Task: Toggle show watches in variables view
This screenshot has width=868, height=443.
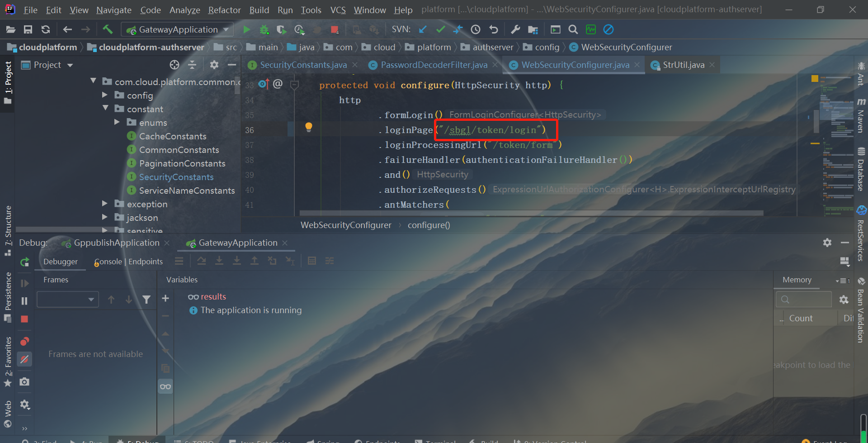Action: pos(165,386)
